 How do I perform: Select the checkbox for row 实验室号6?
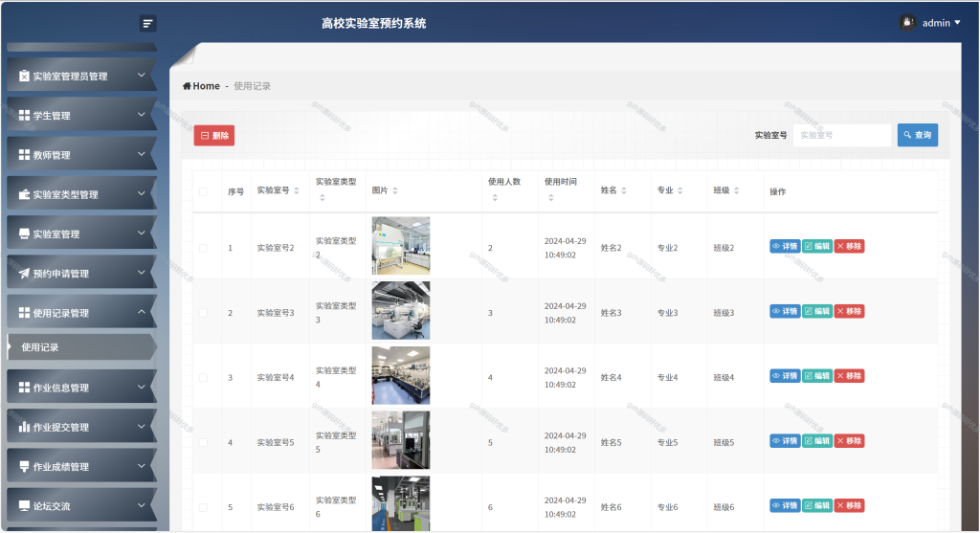point(203,507)
